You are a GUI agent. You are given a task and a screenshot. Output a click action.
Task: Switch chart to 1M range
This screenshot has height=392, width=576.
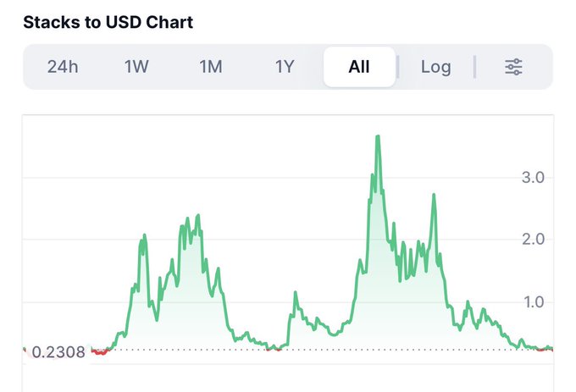pos(211,67)
